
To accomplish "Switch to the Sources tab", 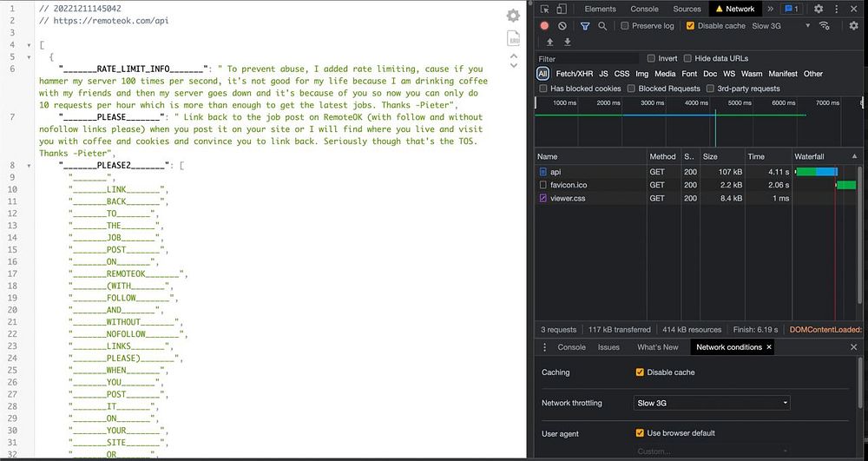I will tap(687, 9).
